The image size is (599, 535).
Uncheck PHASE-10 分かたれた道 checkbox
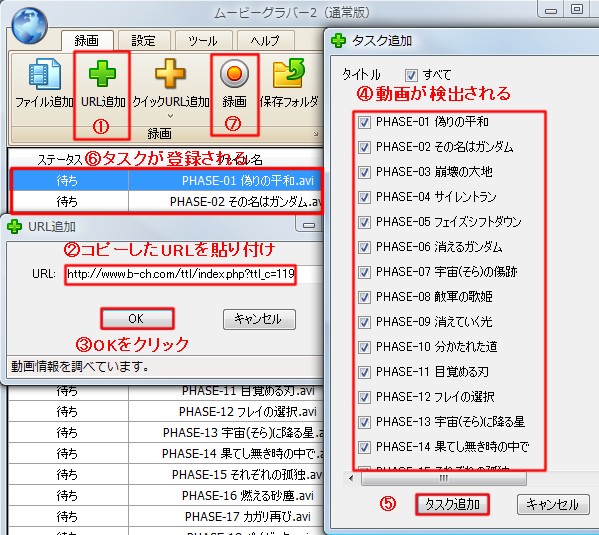[364, 347]
